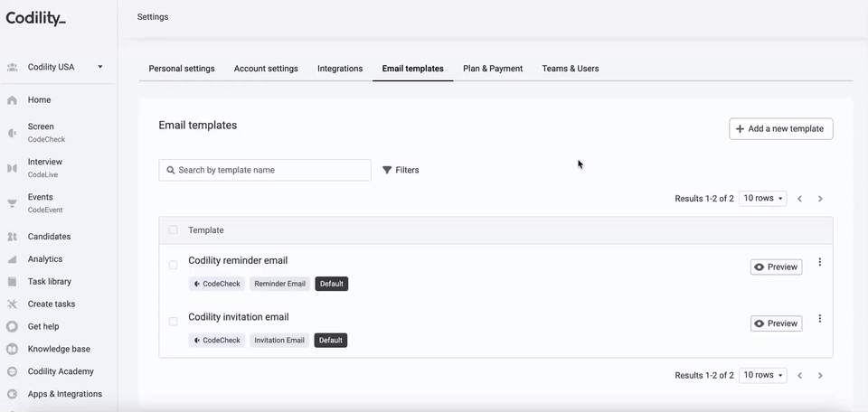Click the team icon beside Codility USA
Viewport: 868px width, 412px height.
click(12, 67)
